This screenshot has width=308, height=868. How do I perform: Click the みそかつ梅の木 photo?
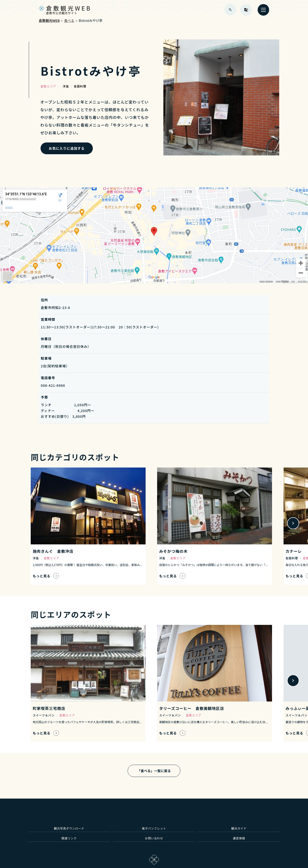[214, 506]
